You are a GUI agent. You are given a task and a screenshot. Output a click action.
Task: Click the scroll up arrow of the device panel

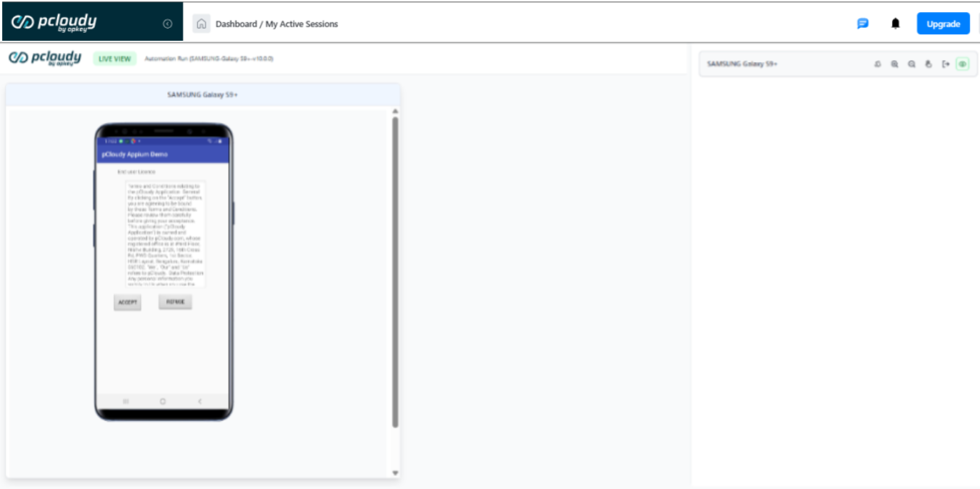click(395, 112)
